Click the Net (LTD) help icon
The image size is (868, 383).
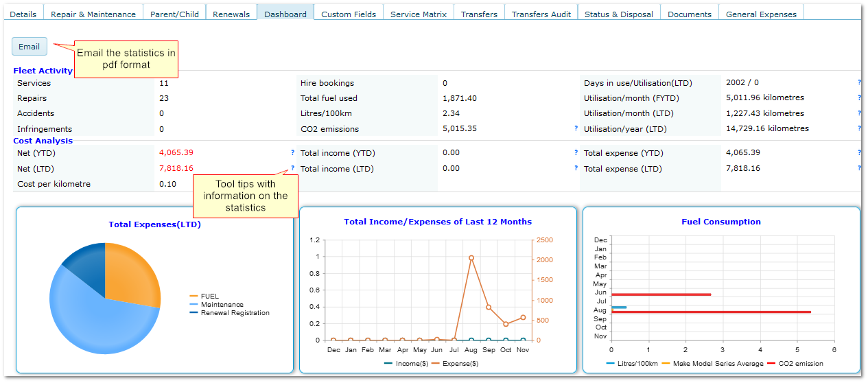(292, 168)
